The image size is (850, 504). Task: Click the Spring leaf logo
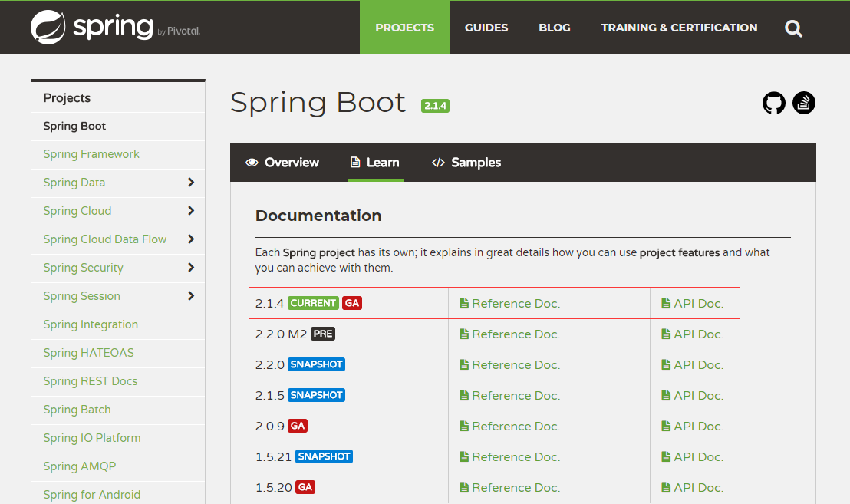click(x=48, y=27)
